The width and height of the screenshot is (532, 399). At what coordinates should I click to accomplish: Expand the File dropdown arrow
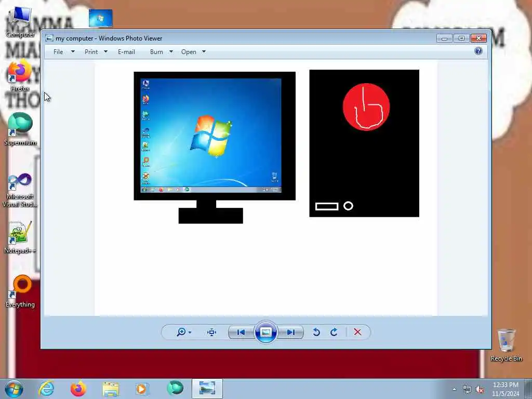pos(73,51)
